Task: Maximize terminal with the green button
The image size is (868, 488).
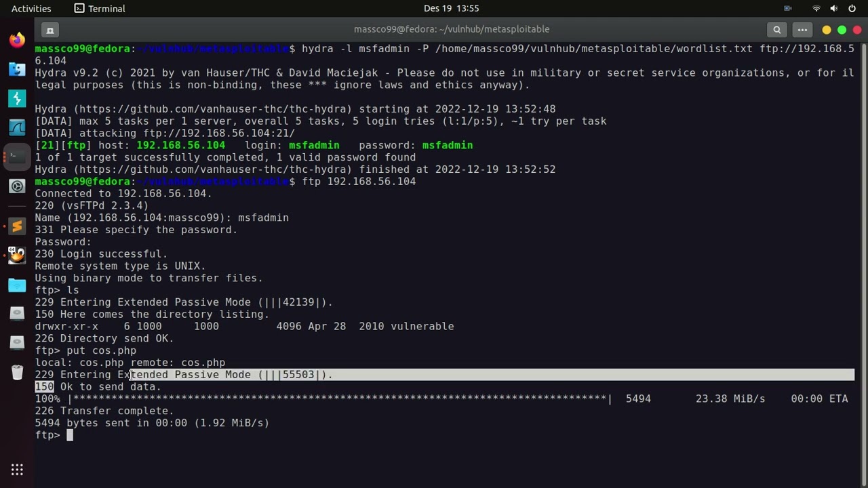Action: (842, 30)
